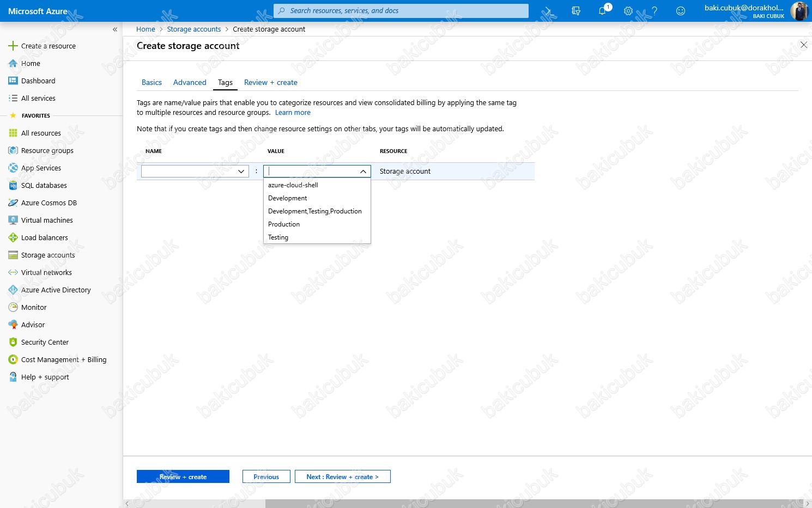Choose Production from value list
Viewport: 812px width, 508px height.
[x=317, y=224]
